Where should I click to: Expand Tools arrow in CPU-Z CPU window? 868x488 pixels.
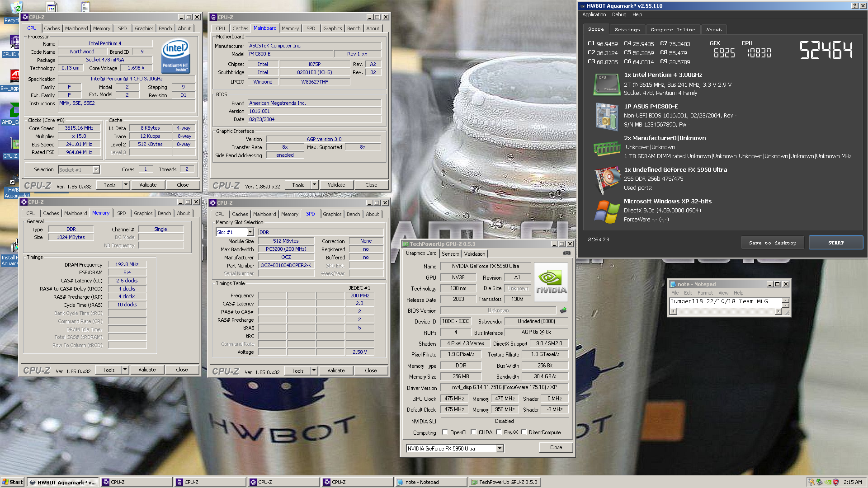pos(126,185)
